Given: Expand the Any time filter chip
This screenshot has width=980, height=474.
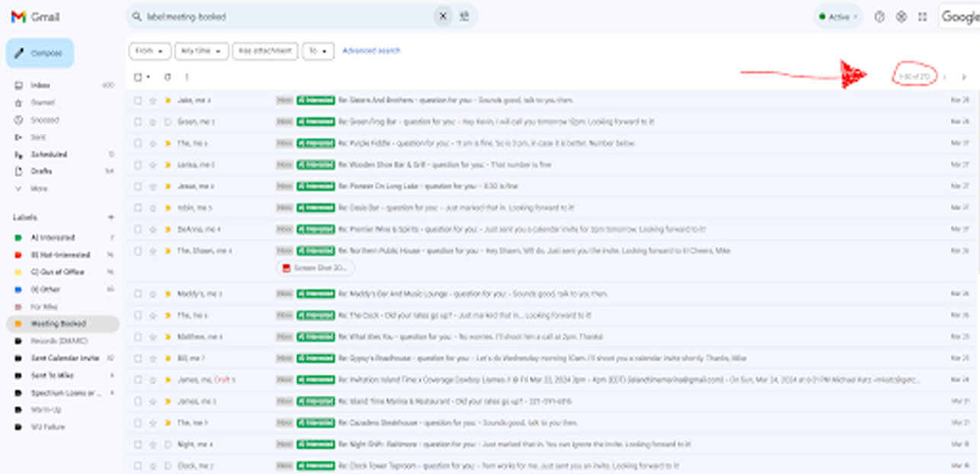Looking at the screenshot, I should coord(201,51).
